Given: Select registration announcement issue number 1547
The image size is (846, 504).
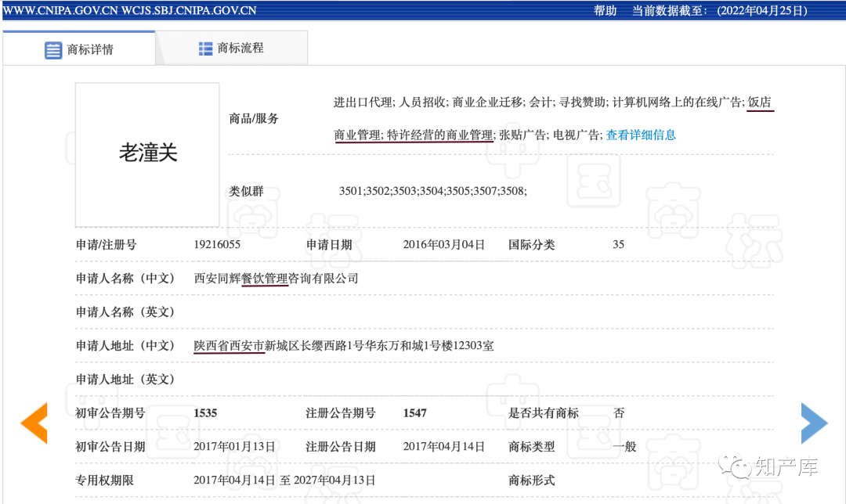Looking at the screenshot, I should click(414, 413).
